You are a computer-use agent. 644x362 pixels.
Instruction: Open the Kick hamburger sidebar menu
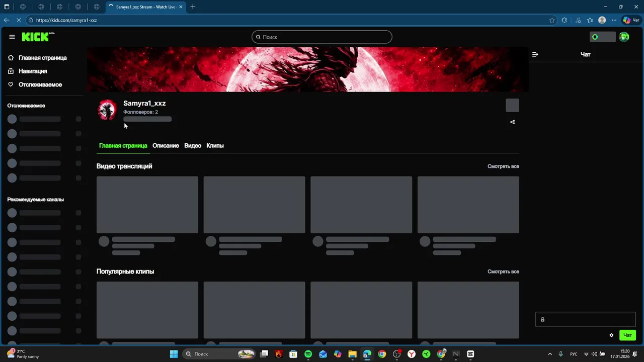tap(12, 37)
